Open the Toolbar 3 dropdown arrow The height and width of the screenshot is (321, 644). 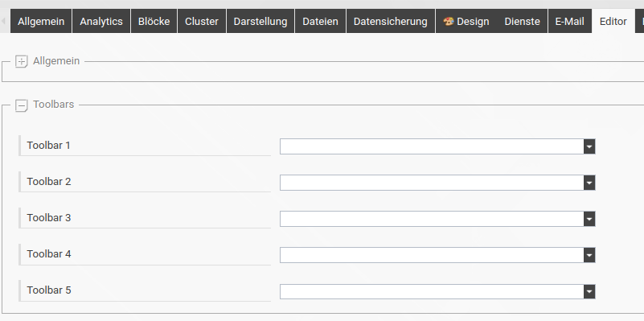(x=589, y=219)
